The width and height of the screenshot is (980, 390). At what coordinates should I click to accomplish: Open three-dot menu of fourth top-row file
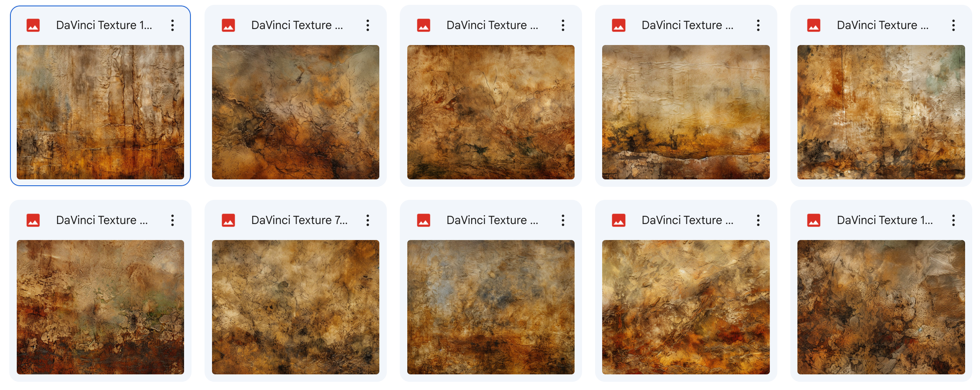(758, 25)
